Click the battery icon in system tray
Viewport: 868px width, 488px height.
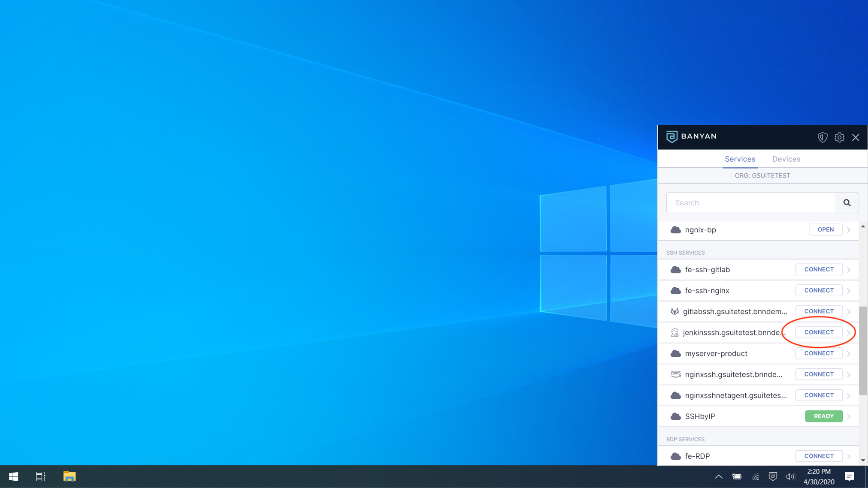[x=737, y=476]
